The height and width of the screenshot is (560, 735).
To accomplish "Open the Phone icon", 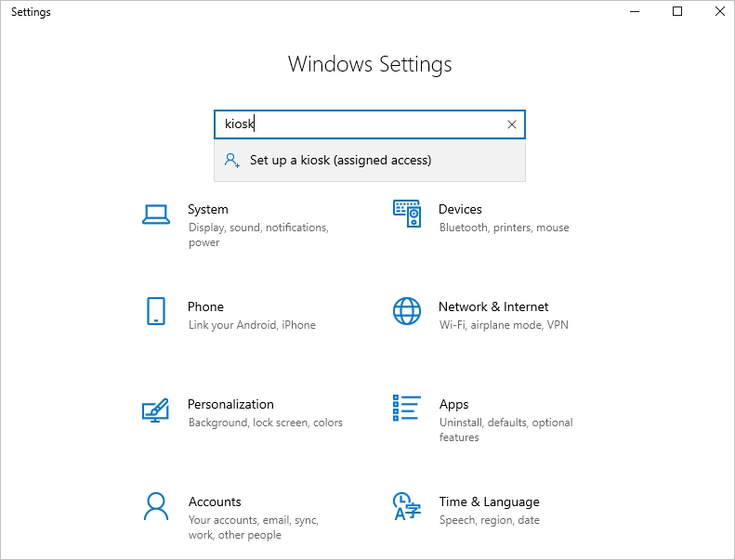I will pyautogui.click(x=156, y=311).
